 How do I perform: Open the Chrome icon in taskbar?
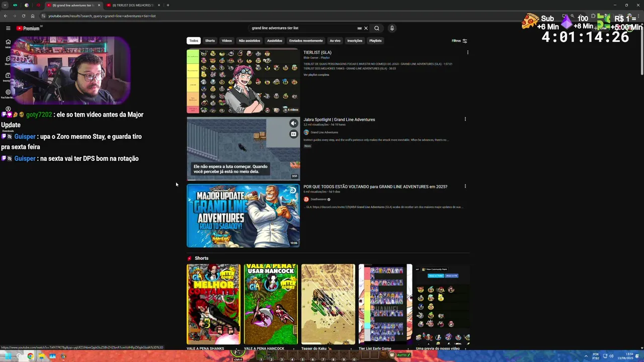[30, 356]
